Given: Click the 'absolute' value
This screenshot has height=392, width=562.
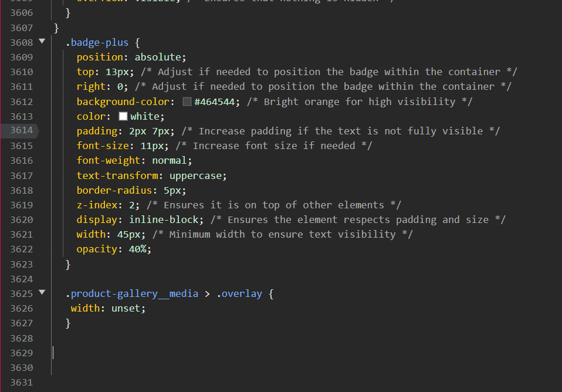Looking at the screenshot, I should tap(158, 57).
